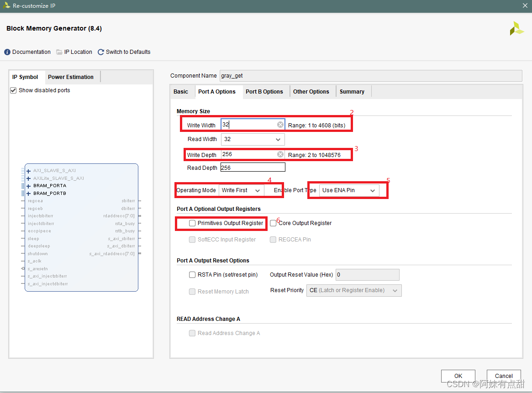This screenshot has height=393, width=532.
Task: Select the eccpipece port label
Action: (x=39, y=231)
